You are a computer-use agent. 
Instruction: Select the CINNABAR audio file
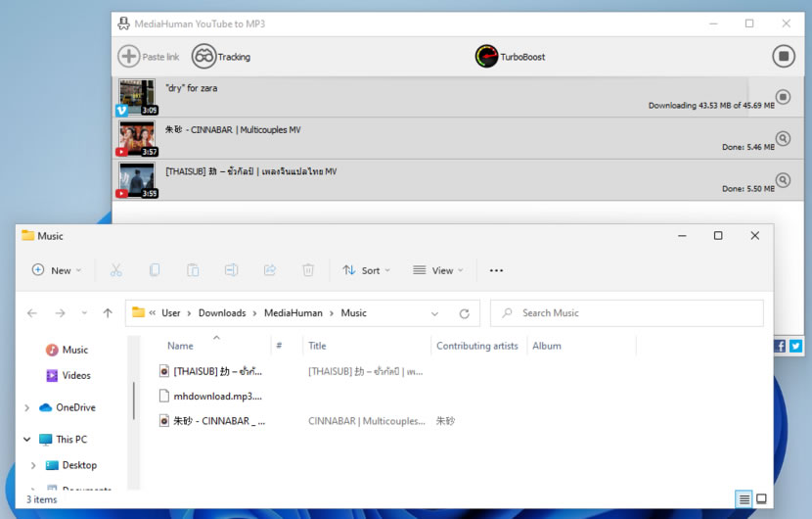point(212,421)
